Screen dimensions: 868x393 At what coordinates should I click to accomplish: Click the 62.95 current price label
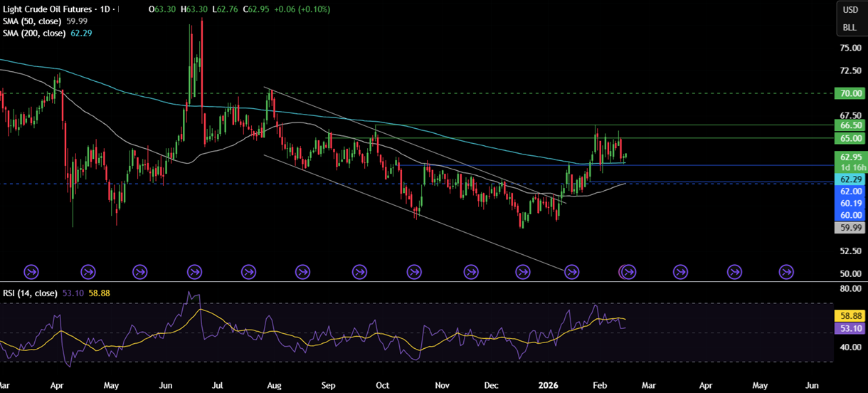click(x=851, y=157)
